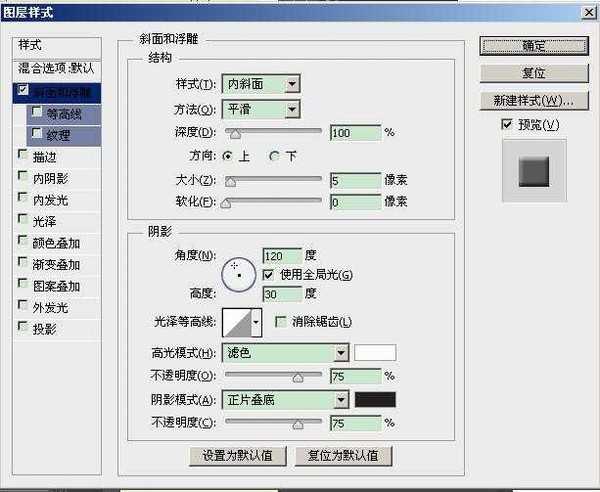Open the 样式 内斜面 dropdown
The height and width of the screenshot is (492, 600).
pos(261,84)
